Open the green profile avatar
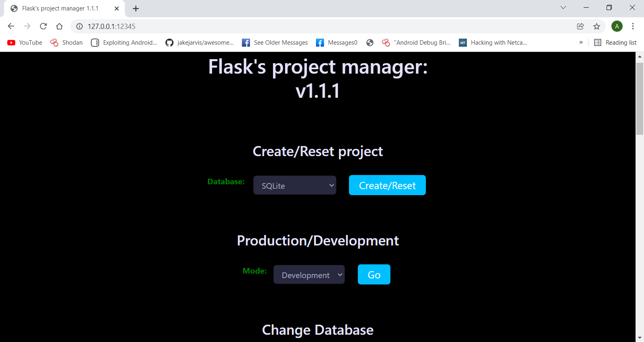The image size is (644, 342). point(617,26)
